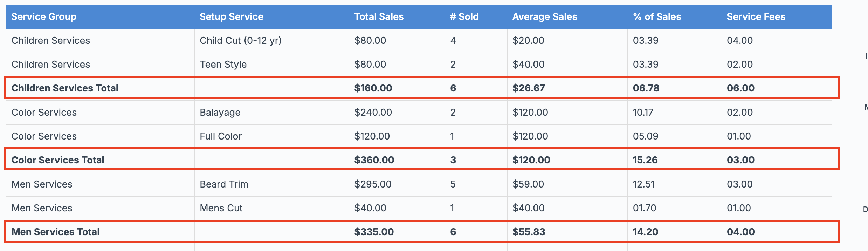Click the # Sold column header
Screen dimensions: 868x251
pyautogui.click(x=464, y=17)
